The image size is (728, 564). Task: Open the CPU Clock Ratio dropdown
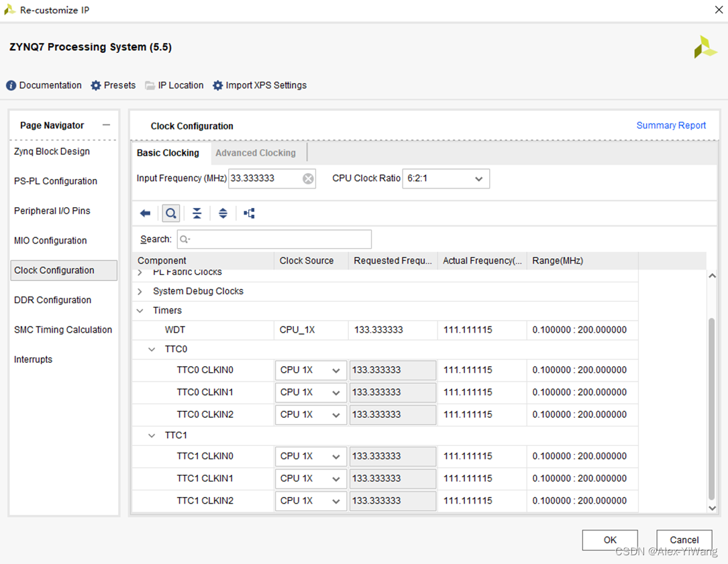pyautogui.click(x=446, y=178)
